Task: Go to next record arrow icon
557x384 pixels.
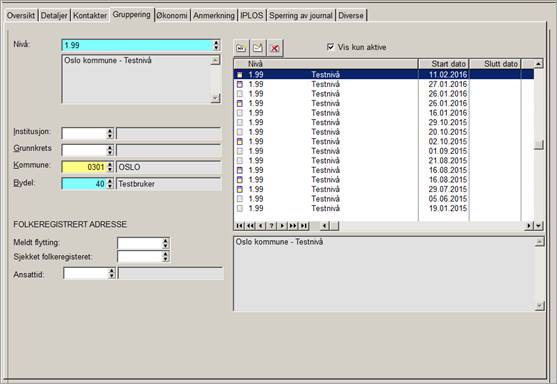Action: coord(282,226)
